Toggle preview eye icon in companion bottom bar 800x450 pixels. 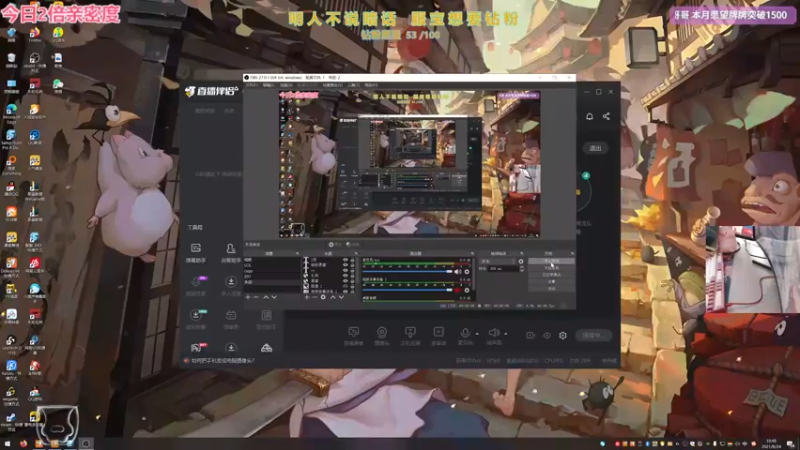tap(547, 335)
